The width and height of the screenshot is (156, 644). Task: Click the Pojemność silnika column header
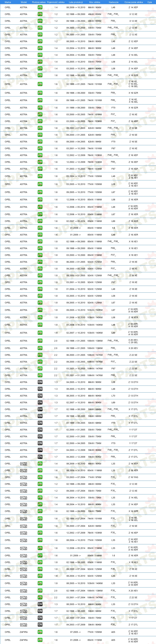56,2
